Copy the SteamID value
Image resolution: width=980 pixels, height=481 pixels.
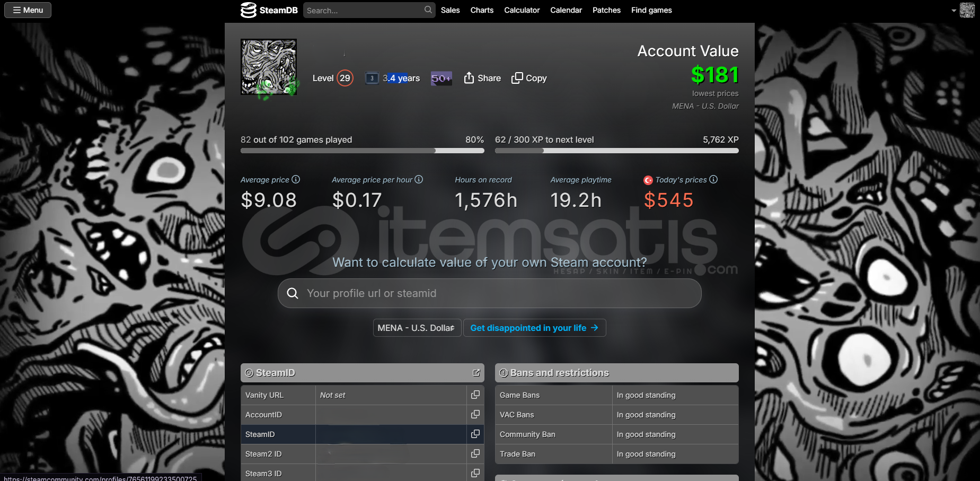tap(475, 434)
